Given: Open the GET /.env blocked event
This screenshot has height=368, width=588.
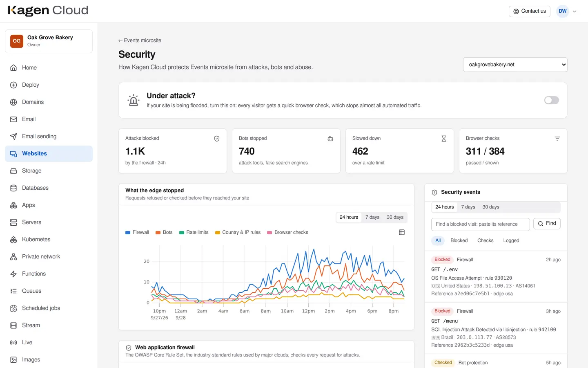Looking at the screenshot, I should pos(496,276).
